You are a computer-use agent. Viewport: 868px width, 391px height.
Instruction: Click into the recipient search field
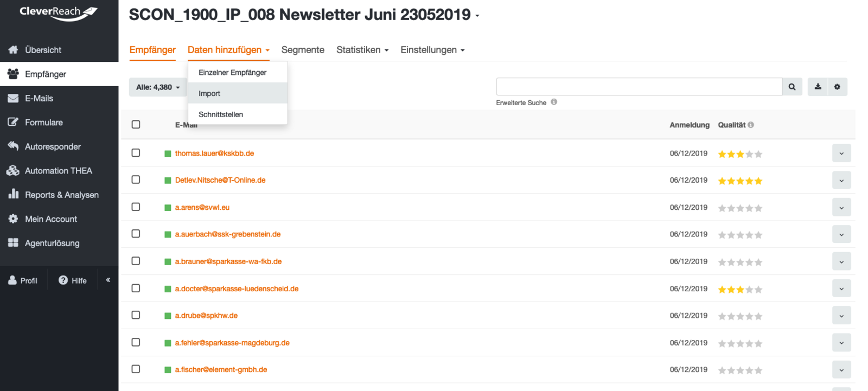tap(639, 87)
